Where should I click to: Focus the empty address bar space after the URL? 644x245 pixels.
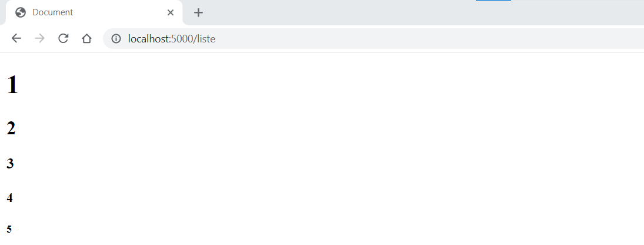[x=412, y=39]
